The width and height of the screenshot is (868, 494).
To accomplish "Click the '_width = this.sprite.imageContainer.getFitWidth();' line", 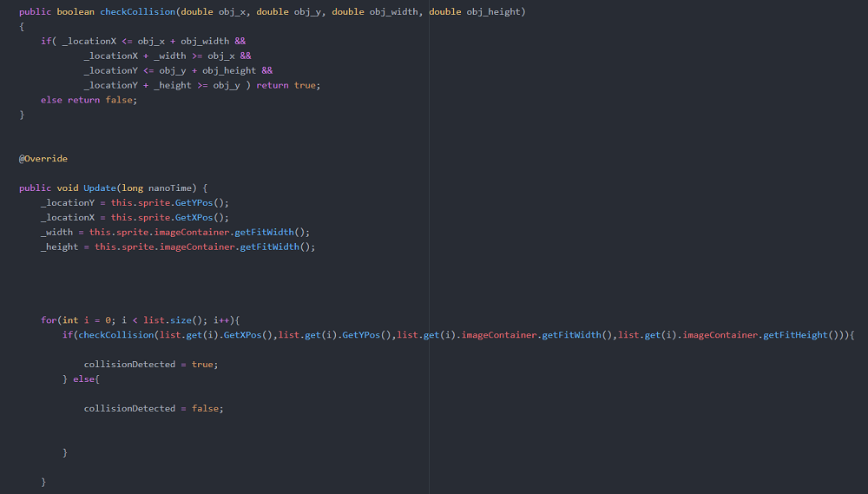I will [175, 232].
